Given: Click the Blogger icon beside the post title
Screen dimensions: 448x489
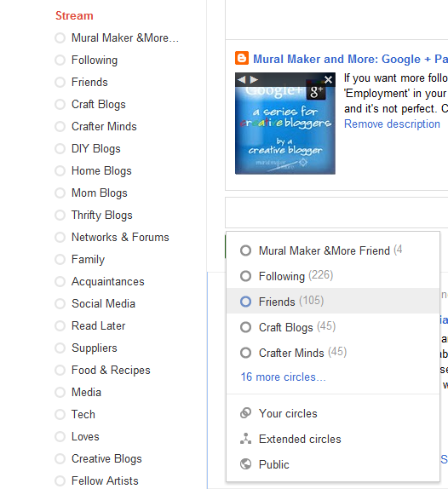Looking at the screenshot, I should pos(242,58).
